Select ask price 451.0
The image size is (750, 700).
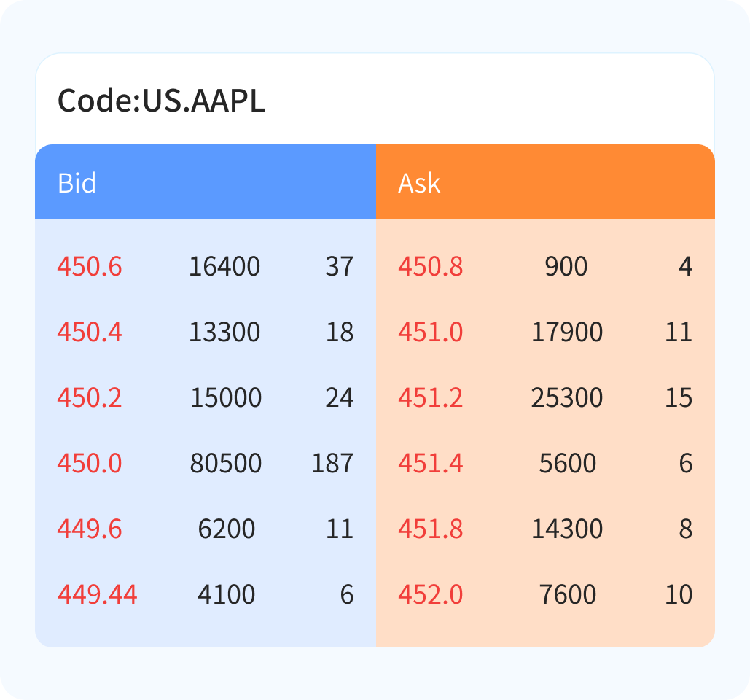point(430,332)
